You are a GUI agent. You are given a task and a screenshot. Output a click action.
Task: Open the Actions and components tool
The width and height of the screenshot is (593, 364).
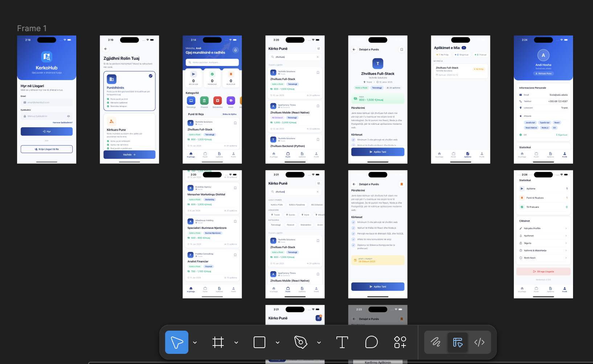click(x=400, y=342)
